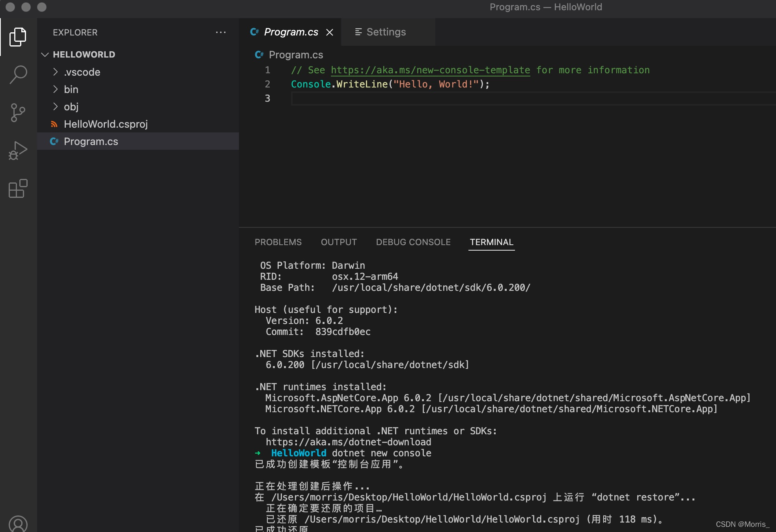Expand the obj folder
The image size is (776, 532).
click(x=56, y=106)
